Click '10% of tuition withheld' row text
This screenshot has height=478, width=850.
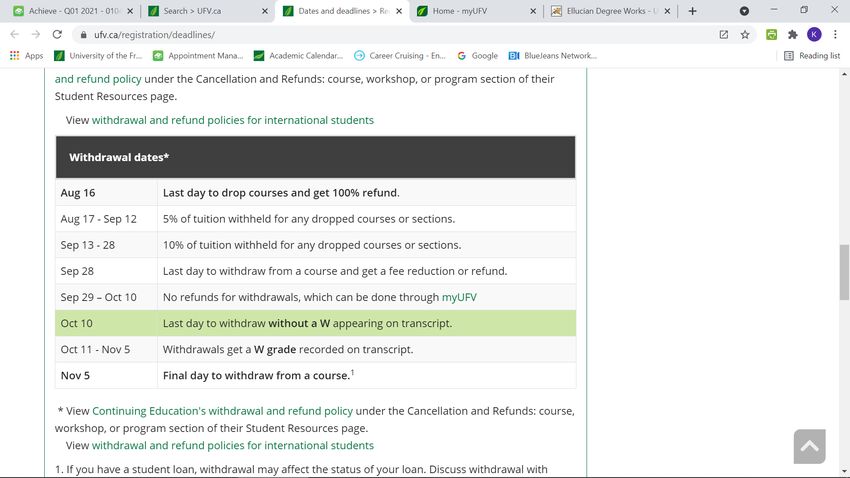tap(312, 244)
